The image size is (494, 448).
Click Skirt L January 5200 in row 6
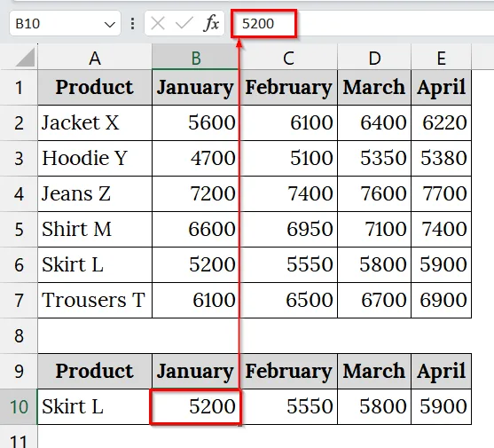pyautogui.click(x=195, y=264)
